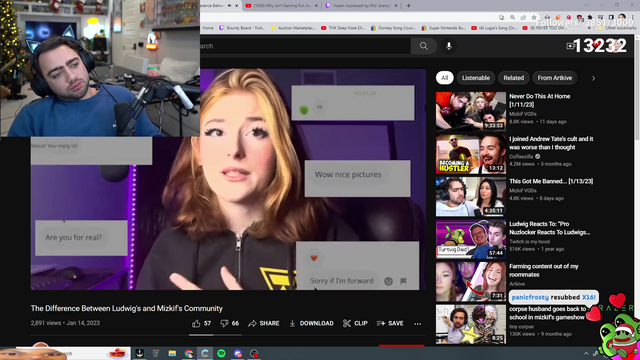Open more actions three-dot menu
The width and height of the screenshot is (640, 360).
(x=417, y=324)
